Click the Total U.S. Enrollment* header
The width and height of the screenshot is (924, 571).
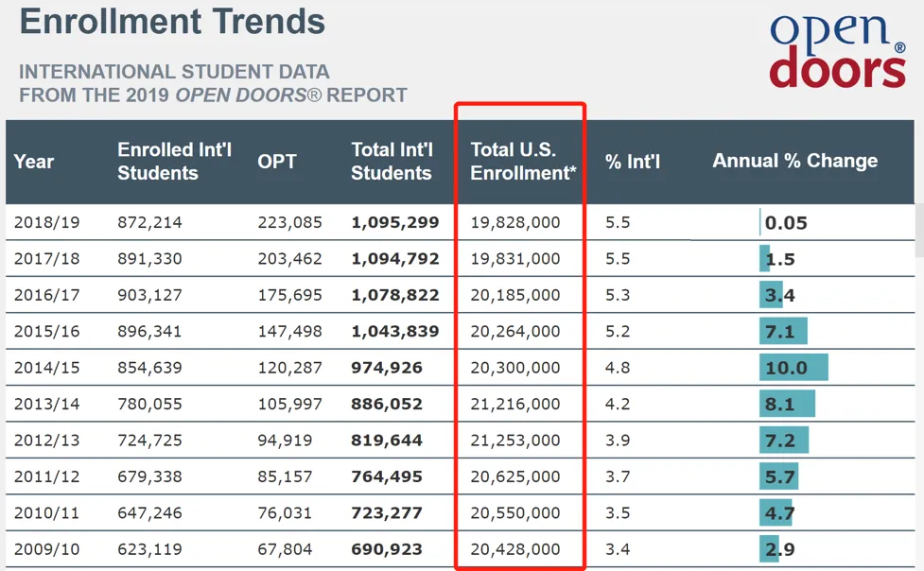click(x=523, y=162)
